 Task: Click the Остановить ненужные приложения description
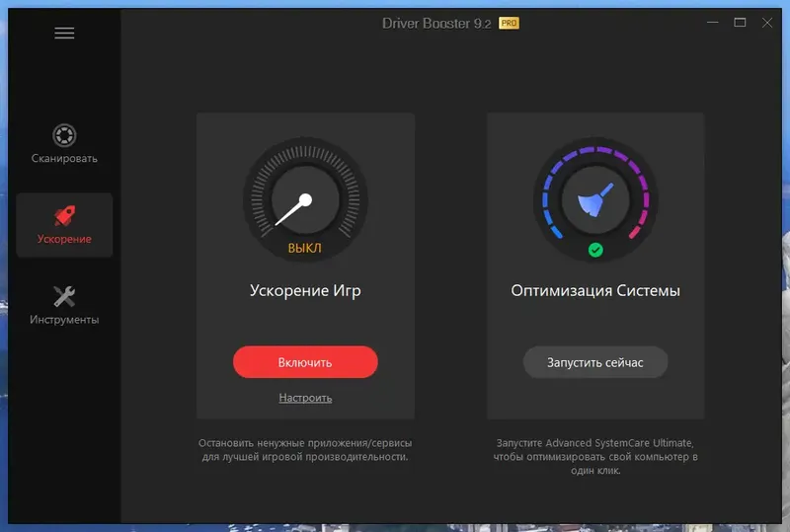coord(305,450)
